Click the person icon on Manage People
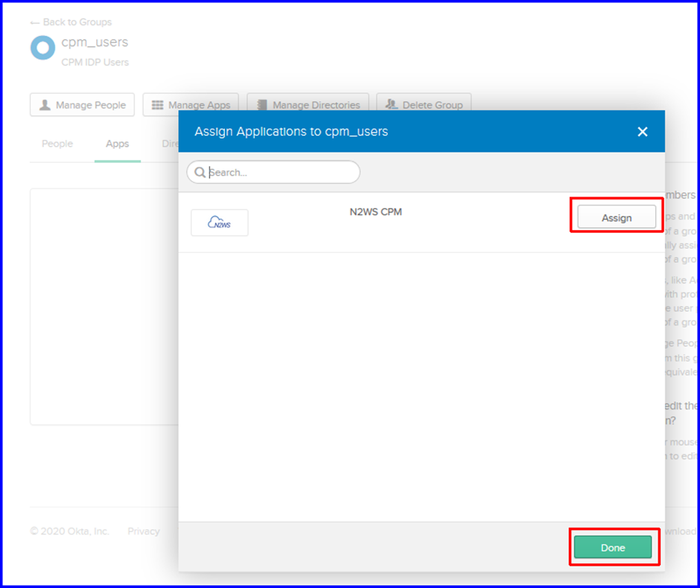 (45, 105)
